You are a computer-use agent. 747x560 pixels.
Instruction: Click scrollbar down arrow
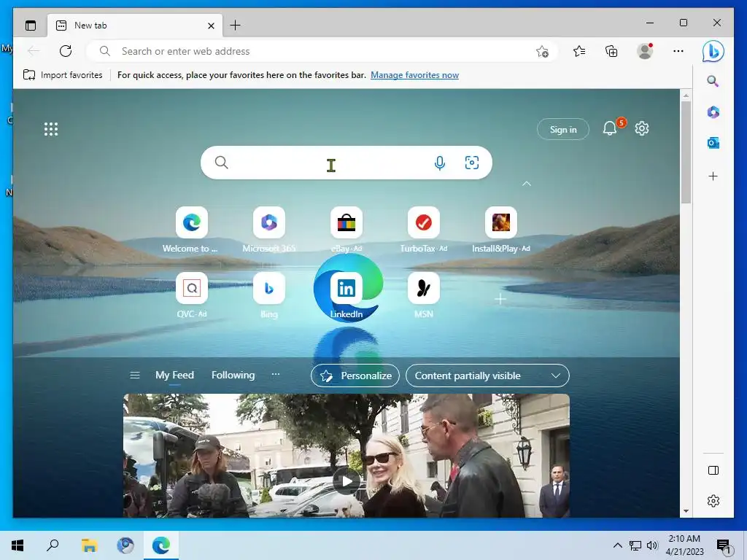click(686, 511)
